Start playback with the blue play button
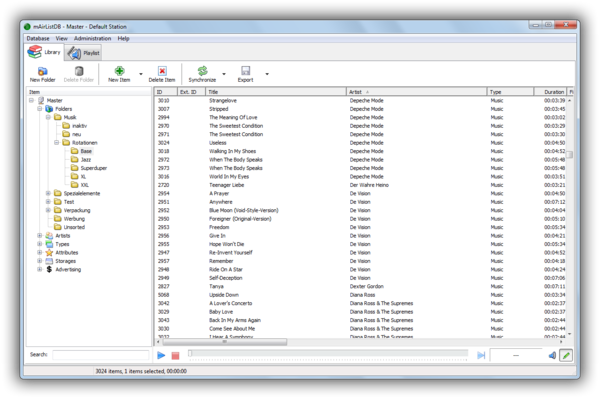 [161, 355]
